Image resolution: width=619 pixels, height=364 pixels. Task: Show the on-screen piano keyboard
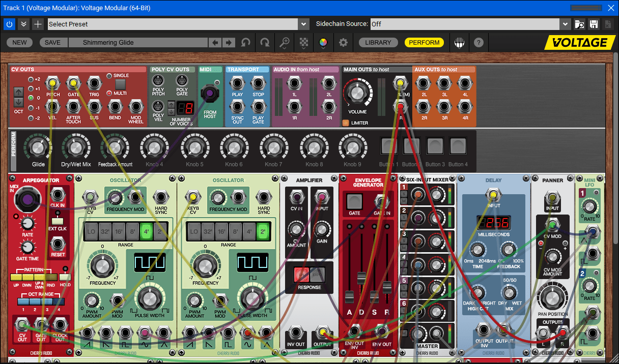tap(460, 43)
